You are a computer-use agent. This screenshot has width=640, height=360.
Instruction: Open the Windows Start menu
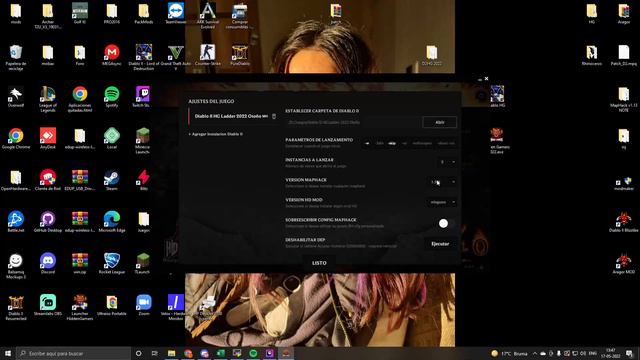(x=8, y=353)
